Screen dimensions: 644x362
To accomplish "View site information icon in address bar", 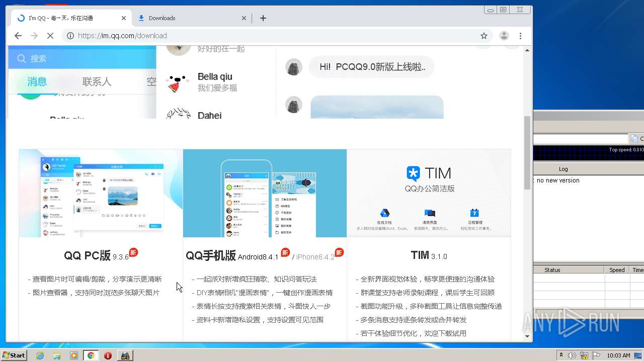I will (70, 36).
